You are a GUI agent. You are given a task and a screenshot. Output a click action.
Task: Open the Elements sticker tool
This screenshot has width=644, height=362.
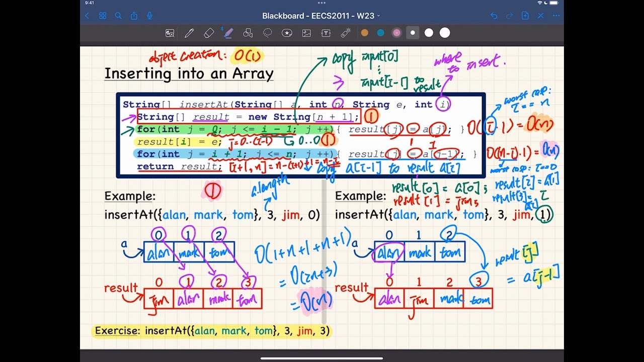pyautogui.click(x=287, y=33)
